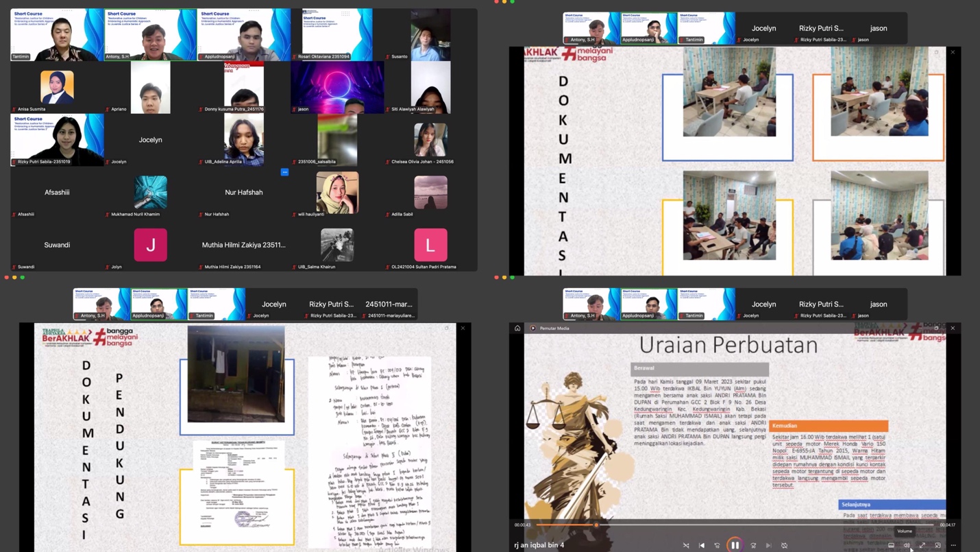This screenshot has width=980, height=552.
Task: Jump to next track in media player
Action: click(768, 545)
